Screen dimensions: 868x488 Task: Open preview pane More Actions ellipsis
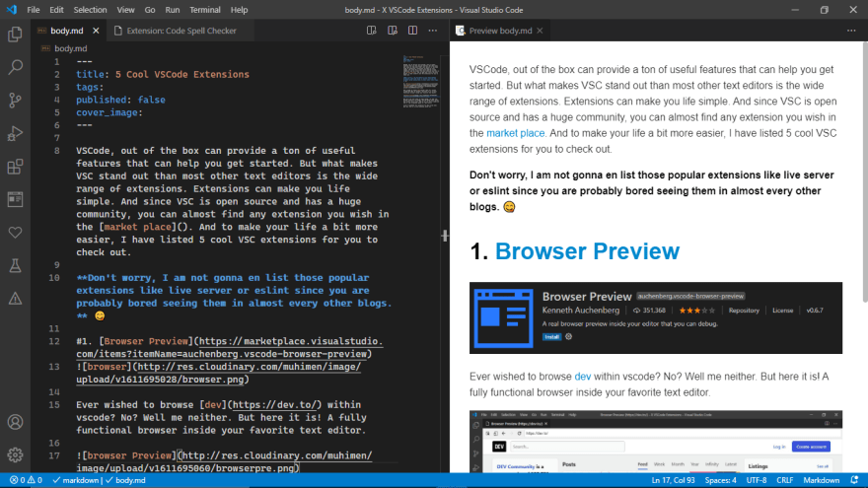(x=851, y=31)
